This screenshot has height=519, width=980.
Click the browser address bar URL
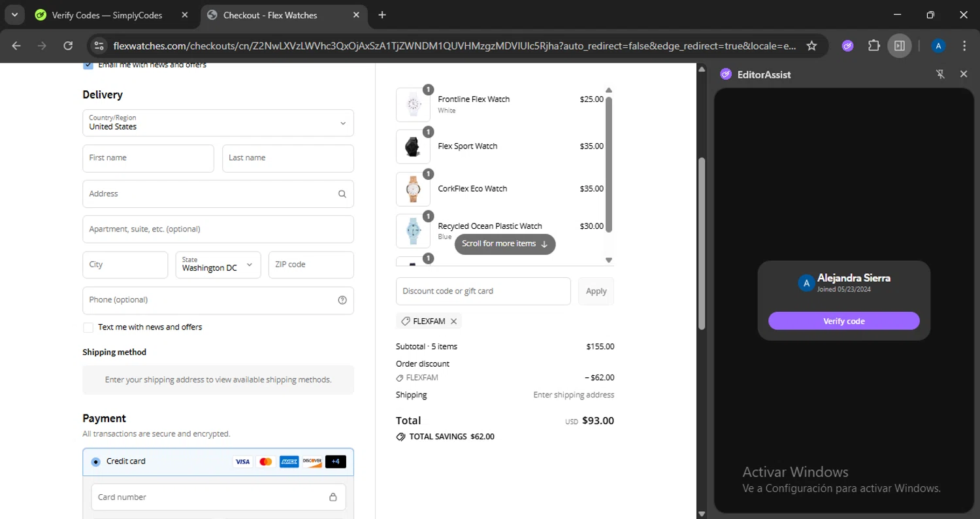point(455,46)
